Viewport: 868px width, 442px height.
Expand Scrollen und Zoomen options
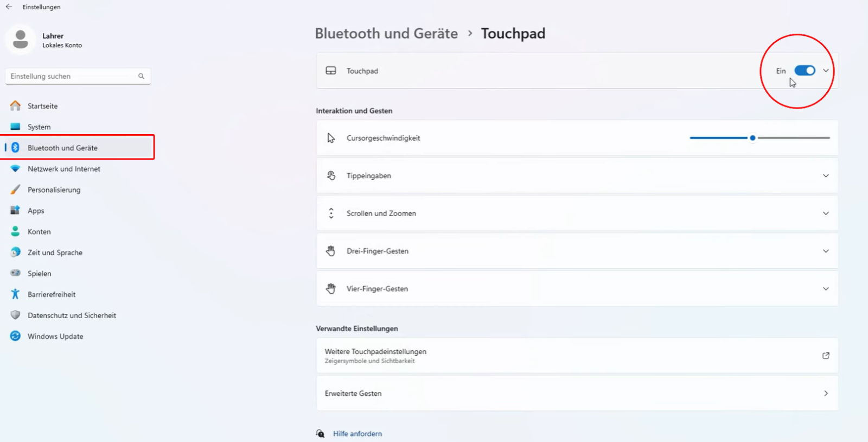pos(826,213)
